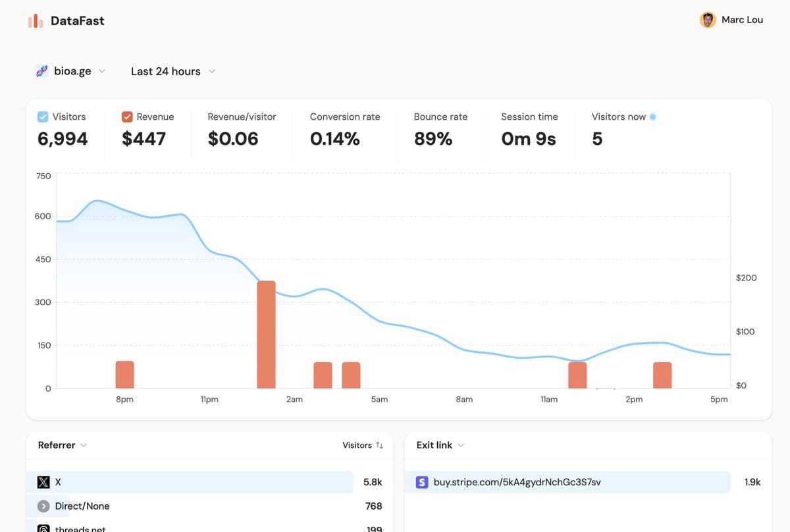Select the X referrer row

point(190,482)
